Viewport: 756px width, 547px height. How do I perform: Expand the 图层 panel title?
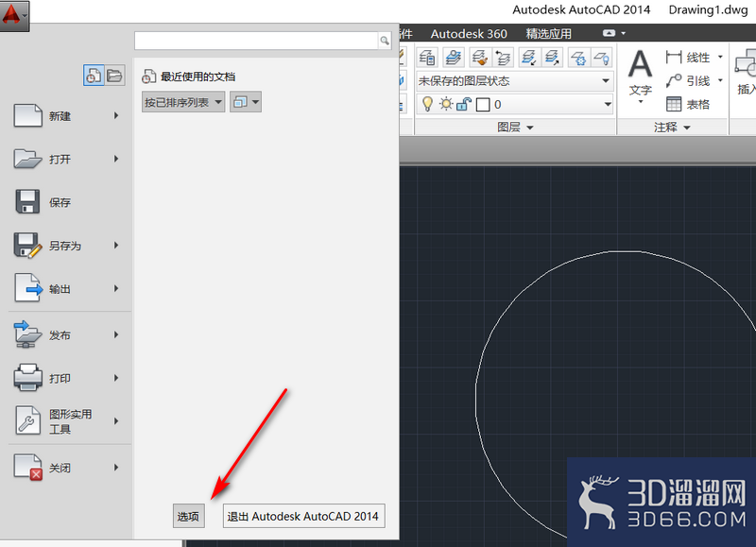pyautogui.click(x=515, y=128)
